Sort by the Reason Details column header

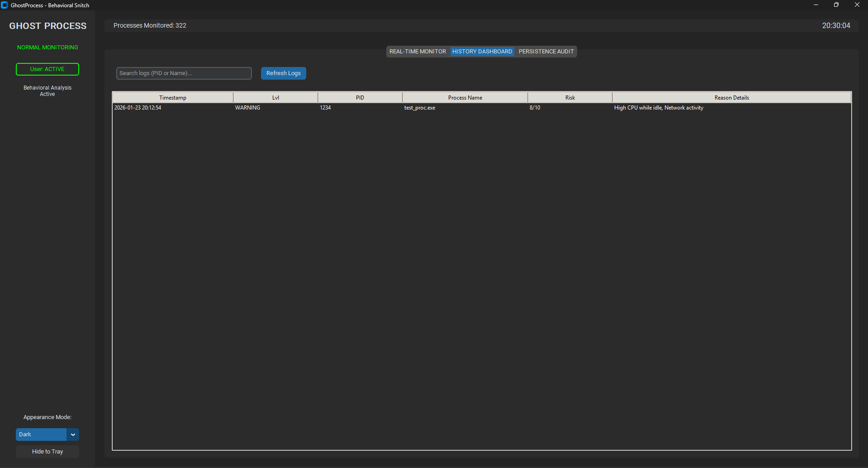click(731, 98)
